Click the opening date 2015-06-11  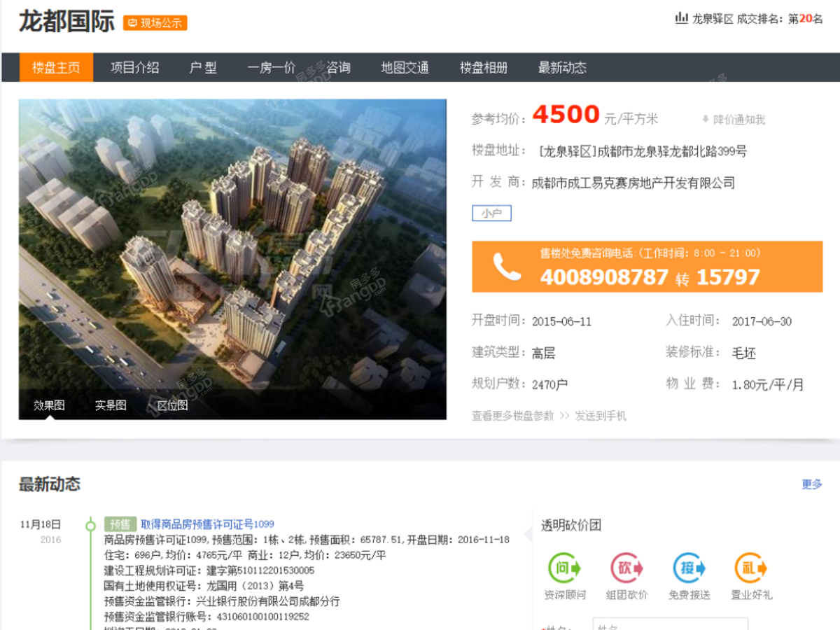[x=562, y=322]
